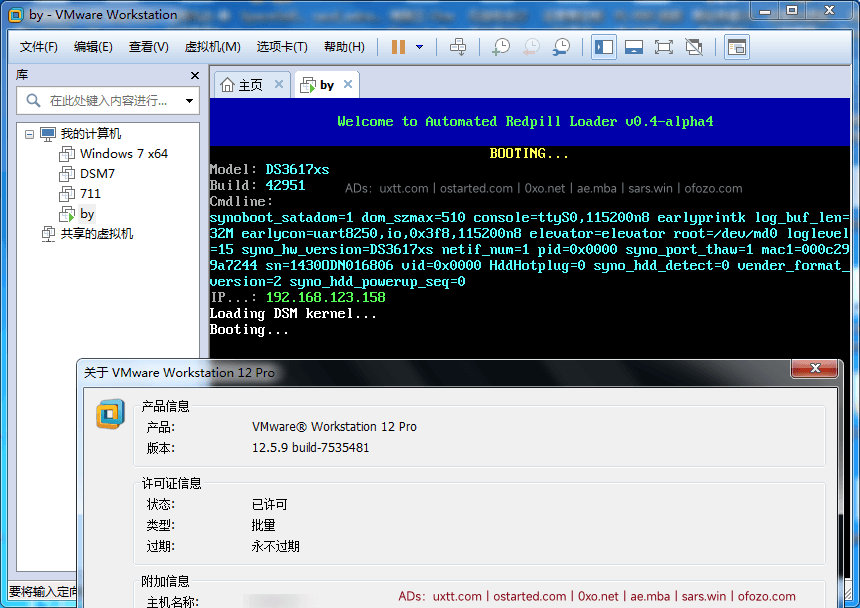Click the 批量 license type value
The image size is (860, 608).
(263, 525)
